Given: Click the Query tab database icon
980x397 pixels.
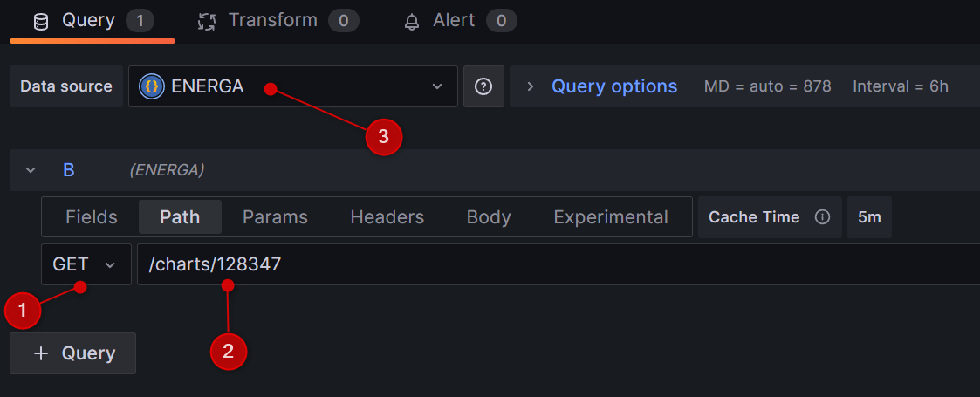Looking at the screenshot, I should coord(41,21).
